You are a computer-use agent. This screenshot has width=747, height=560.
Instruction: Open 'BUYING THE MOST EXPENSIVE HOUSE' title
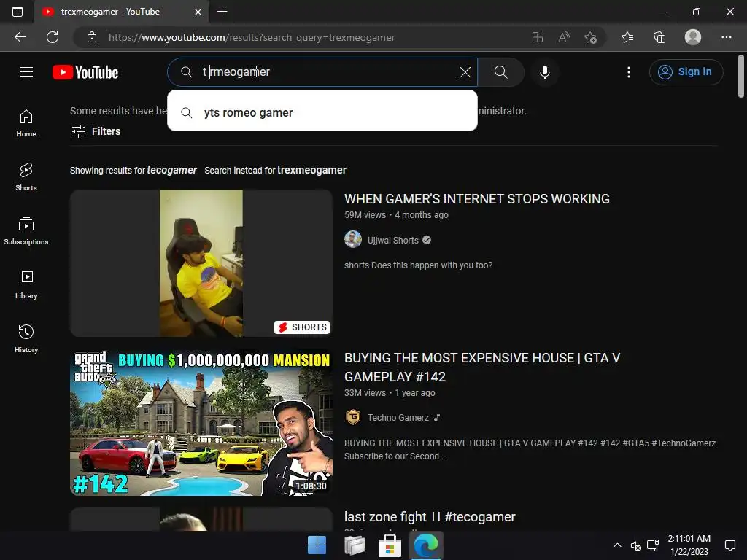(x=482, y=367)
